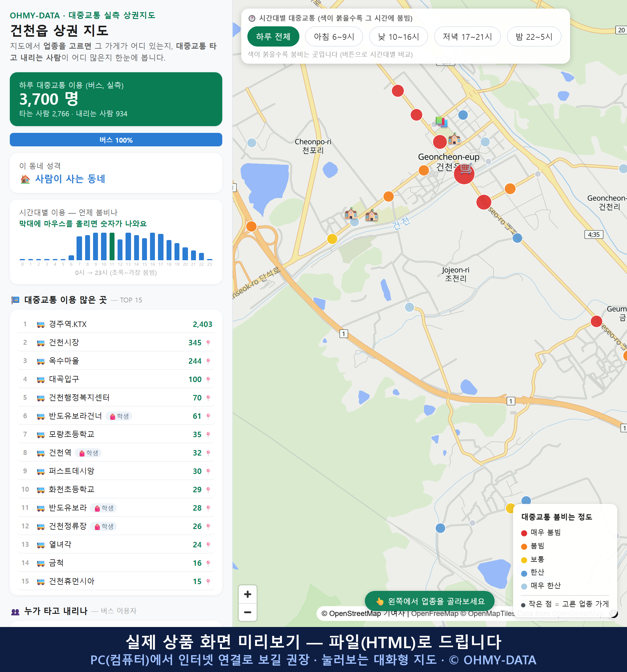Screen dimensions: 627x672
Task: Pick the 밤 22~5시 time filter
Action: [x=534, y=36]
